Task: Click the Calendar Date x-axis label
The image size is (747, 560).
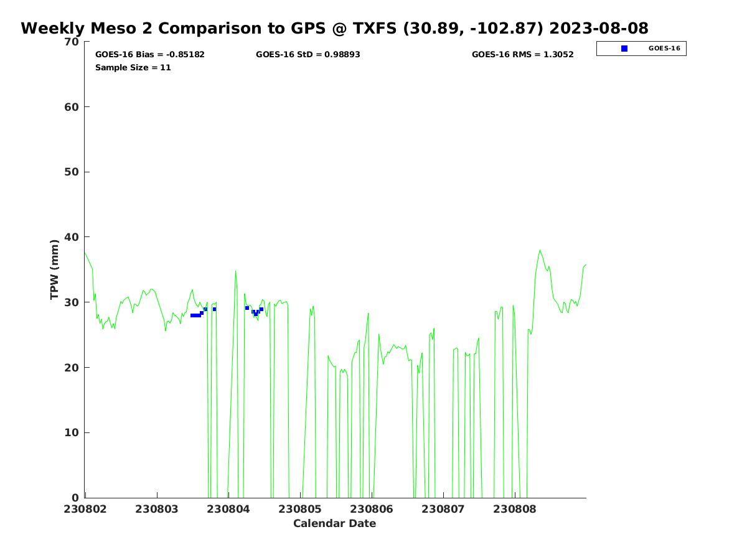Action: [x=334, y=524]
